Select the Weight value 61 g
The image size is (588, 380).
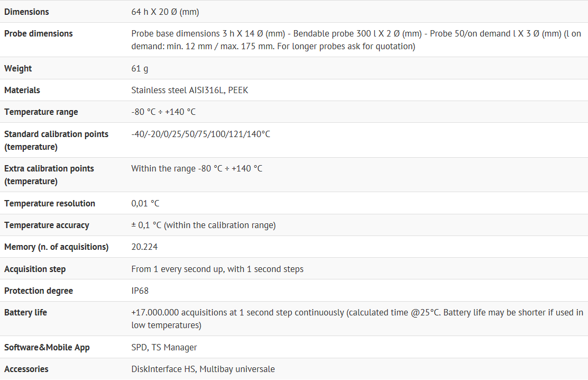[140, 68]
